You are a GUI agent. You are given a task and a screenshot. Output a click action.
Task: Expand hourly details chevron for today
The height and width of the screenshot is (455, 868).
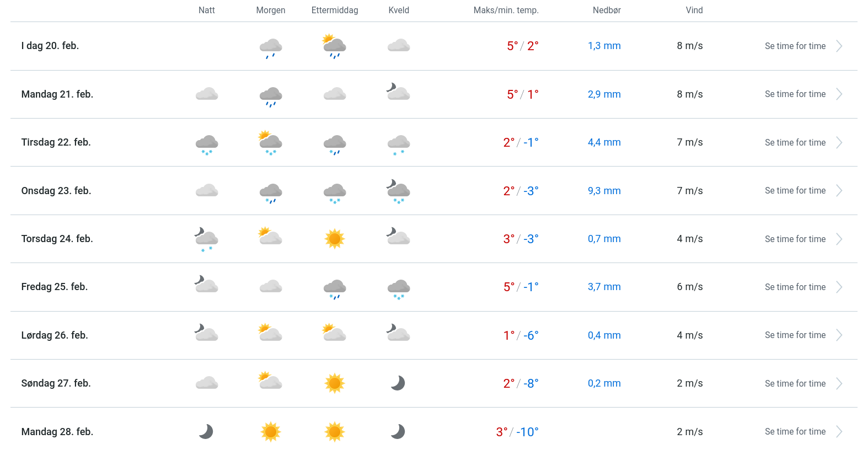coord(839,46)
